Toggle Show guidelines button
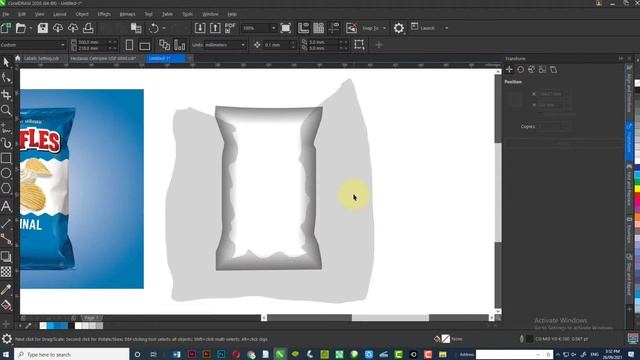The image size is (640, 360). pos(334,28)
